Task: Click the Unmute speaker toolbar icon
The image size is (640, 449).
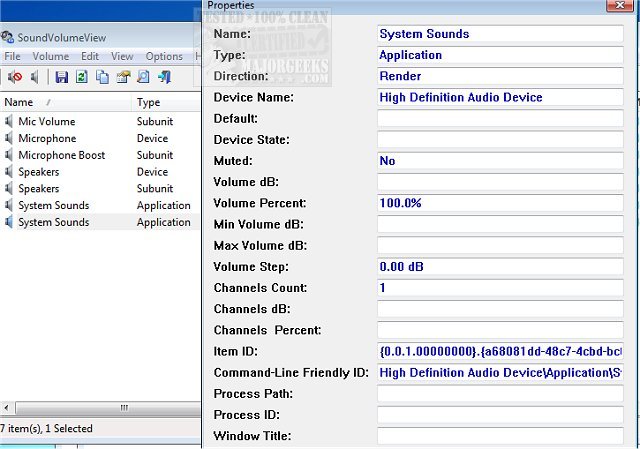Action: [35, 77]
